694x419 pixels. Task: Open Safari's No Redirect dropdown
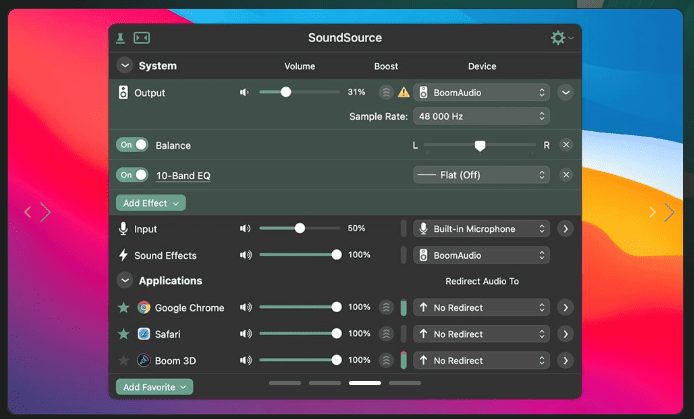pos(482,334)
